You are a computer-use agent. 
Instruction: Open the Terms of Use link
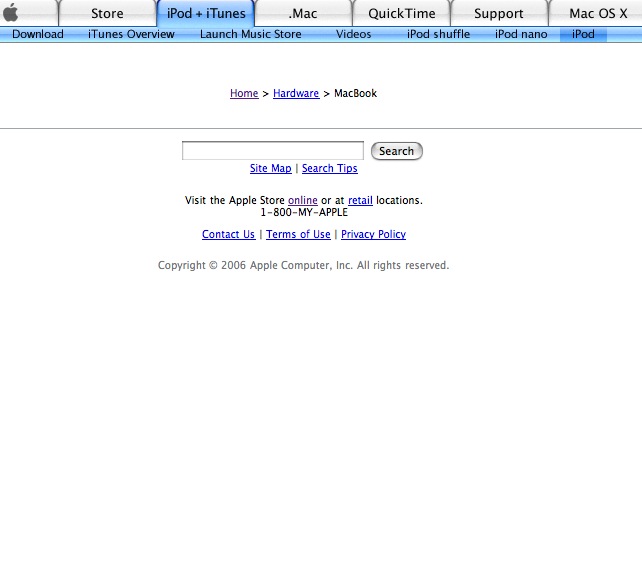coord(298,234)
